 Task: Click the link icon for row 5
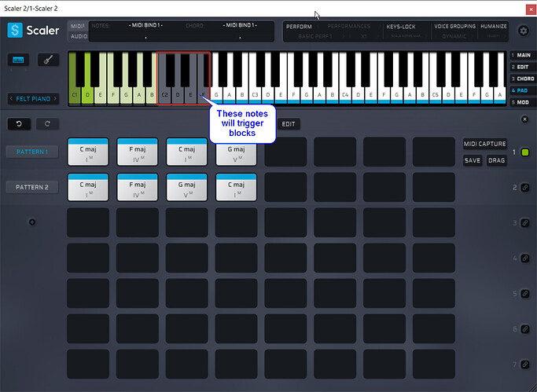point(525,294)
